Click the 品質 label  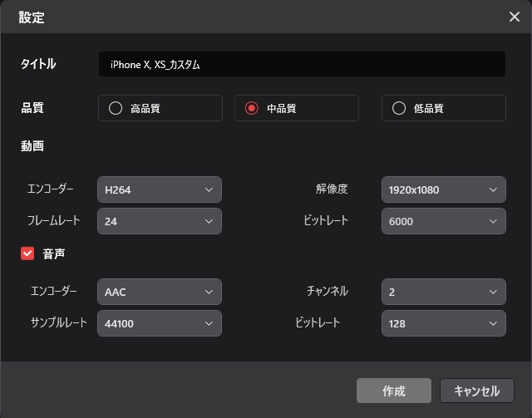[32, 108]
